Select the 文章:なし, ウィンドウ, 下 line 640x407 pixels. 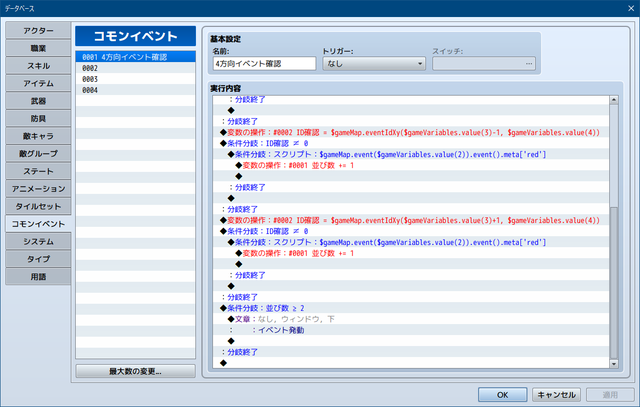tap(411, 319)
